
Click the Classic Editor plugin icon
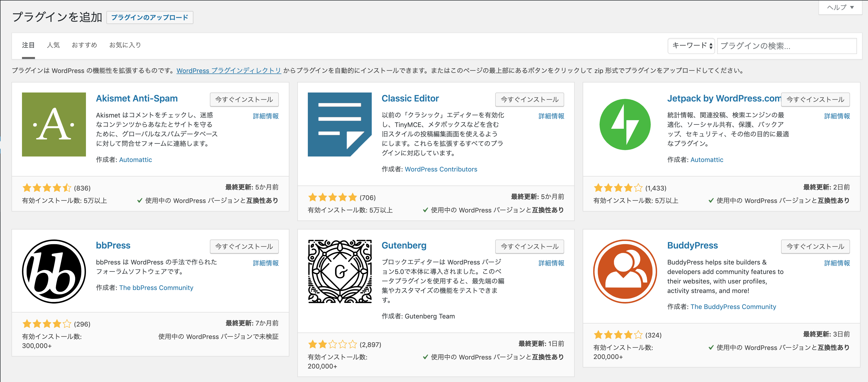(340, 124)
